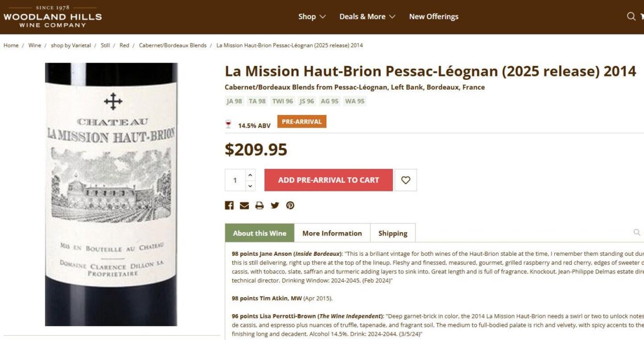Select the JA 98 rating badge
This screenshot has width=644, height=340.
[x=234, y=101]
